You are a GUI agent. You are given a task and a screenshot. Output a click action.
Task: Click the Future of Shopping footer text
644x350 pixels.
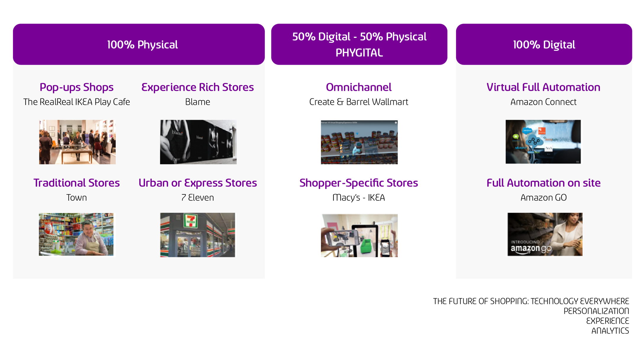531,316
